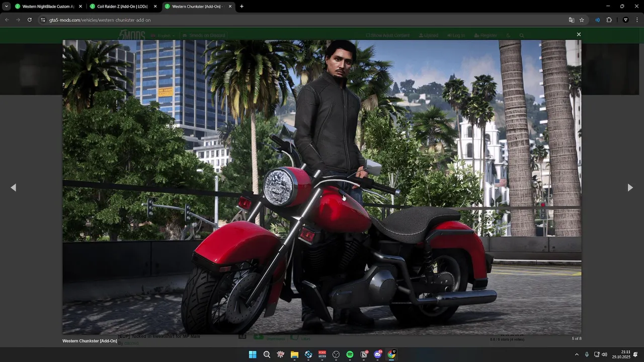The width and height of the screenshot is (644, 362).
Task: Show hidden system tray icons
Action: [x=577, y=354]
